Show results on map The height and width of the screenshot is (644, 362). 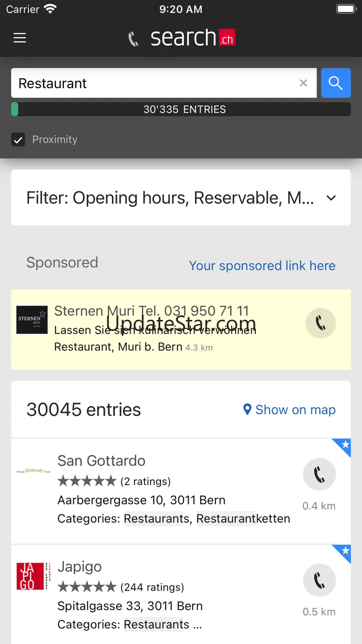(290, 410)
